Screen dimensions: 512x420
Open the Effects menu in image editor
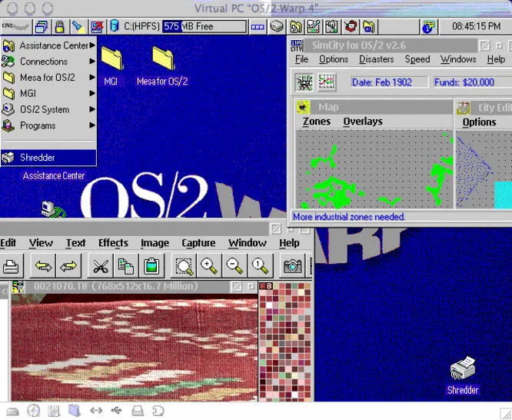113,243
